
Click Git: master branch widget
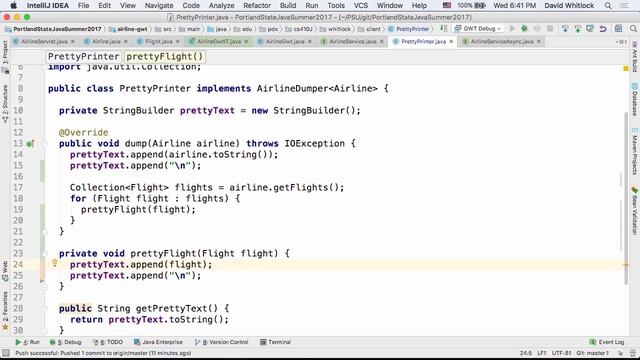coord(593,353)
